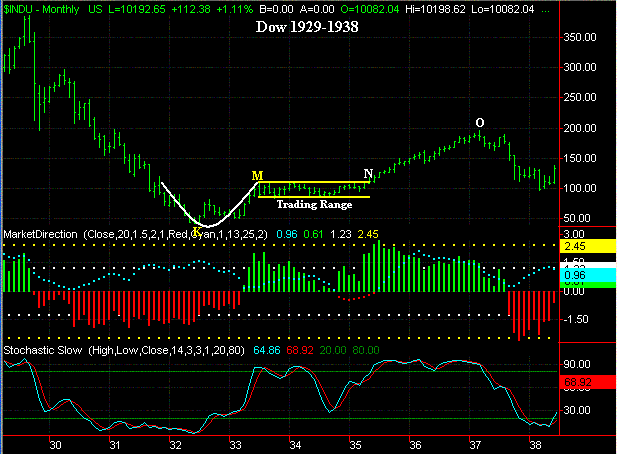Click the white 1.23 value in MarketDirection header
Viewport: 618px width, 454px height.
341,234
